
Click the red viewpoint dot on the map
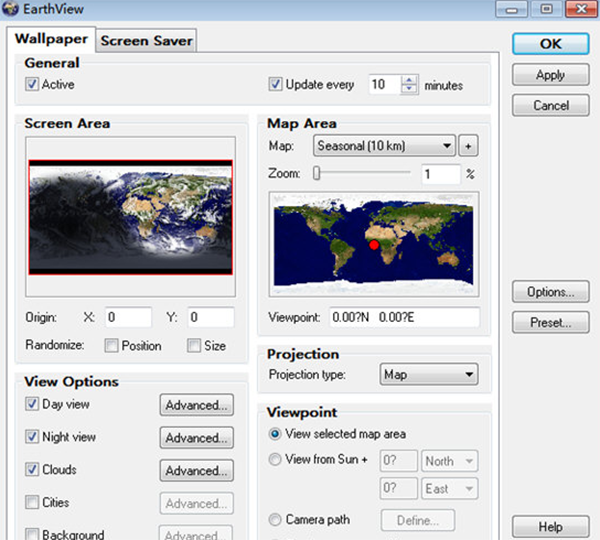tap(374, 244)
